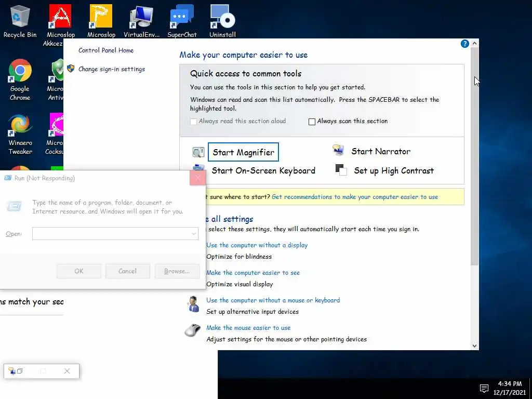Click the Open text field in Run dialog

tap(115, 233)
